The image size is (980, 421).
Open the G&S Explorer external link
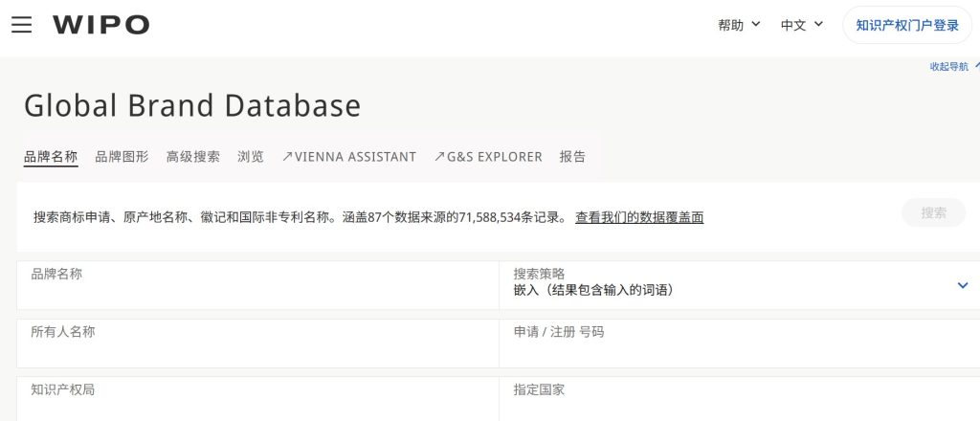point(488,157)
